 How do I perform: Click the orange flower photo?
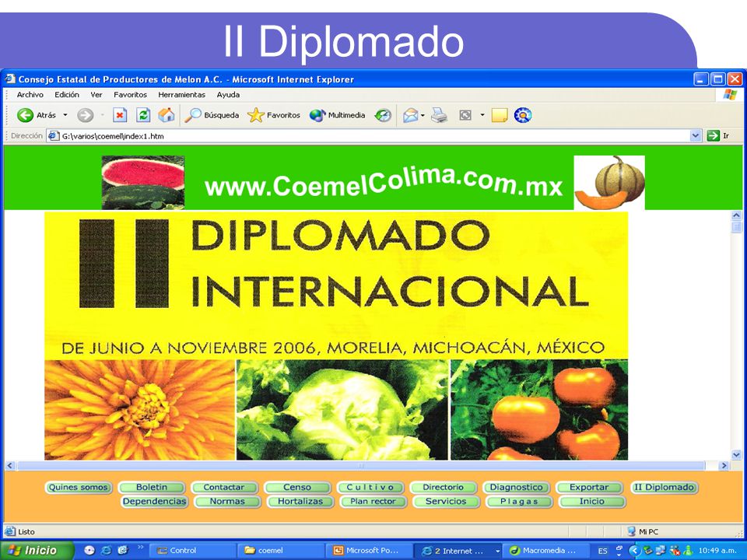pyautogui.click(x=139, y=410)
